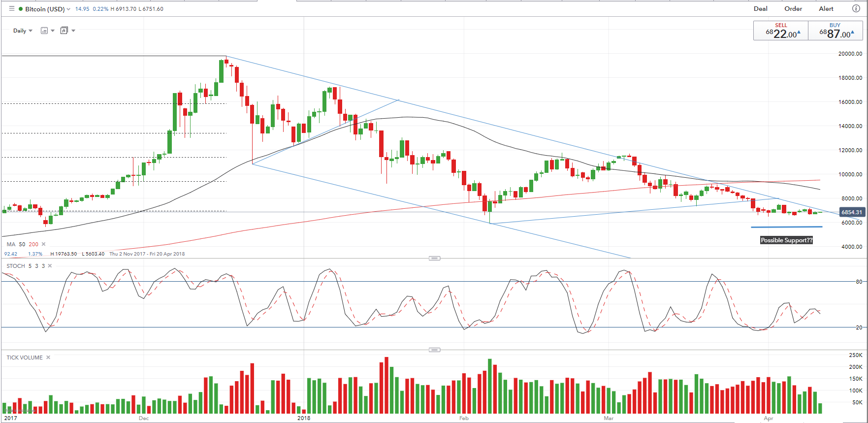Click the BUY 6887.00 price button
Image resolution: width=868 pixels, height=423 pixels.
pos(836,31)
